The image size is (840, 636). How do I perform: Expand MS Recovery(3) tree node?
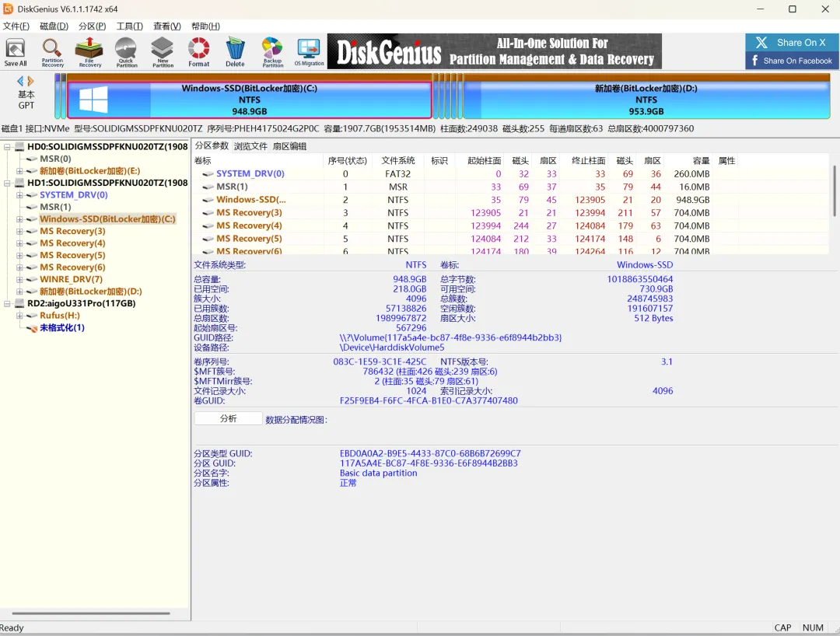[x=19, y=231]
